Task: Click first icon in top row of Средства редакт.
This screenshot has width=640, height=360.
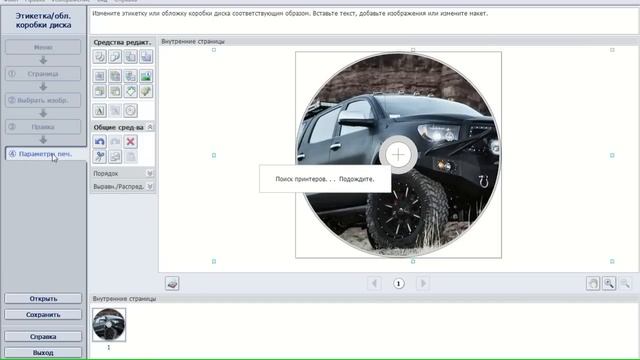Action: coord(100,56)
